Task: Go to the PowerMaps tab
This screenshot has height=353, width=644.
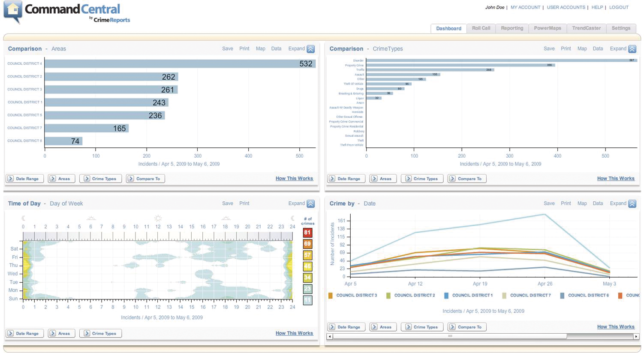Action: point(547,28)
